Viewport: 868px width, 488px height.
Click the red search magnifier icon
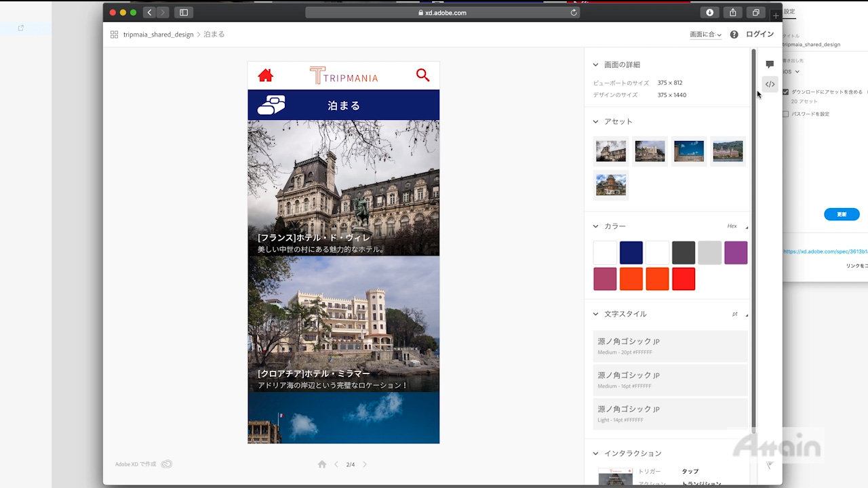pyautogui.click(x=422, y=75)
